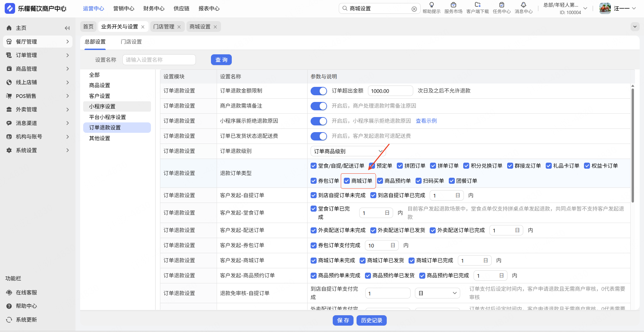
Task: Open 消息中心 bell icon
Action: 523,5
